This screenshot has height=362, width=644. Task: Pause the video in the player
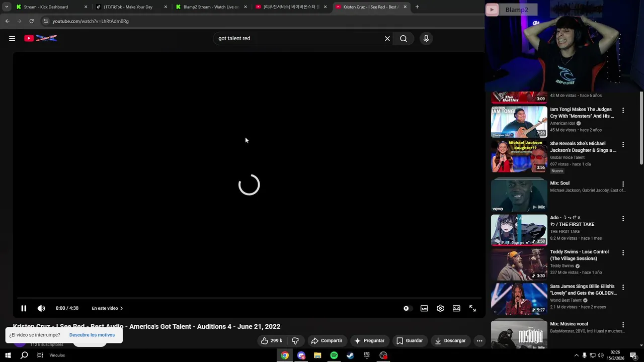(x=24, y=308)
